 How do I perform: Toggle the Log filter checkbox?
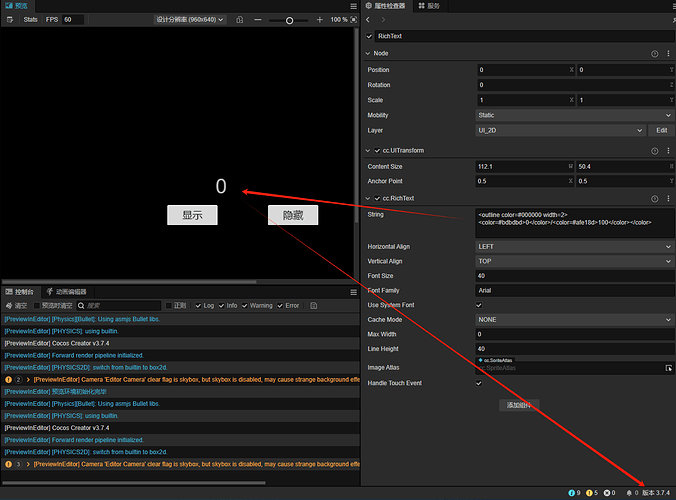tap(198, 306)
